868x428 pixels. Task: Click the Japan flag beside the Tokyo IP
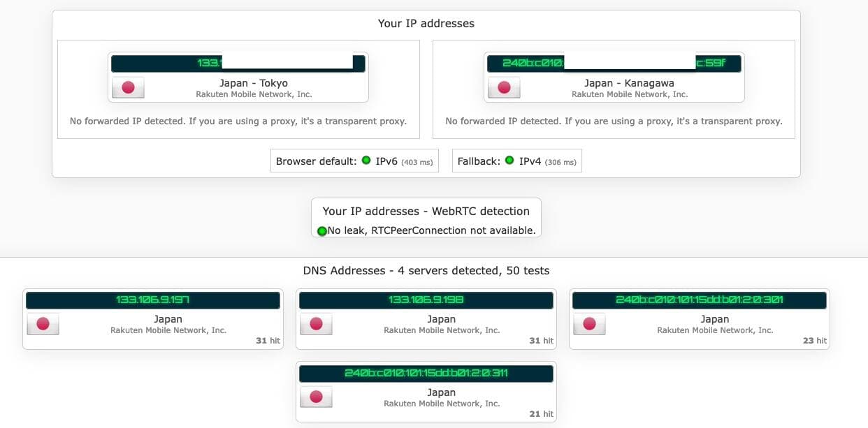tap(128, 87)
